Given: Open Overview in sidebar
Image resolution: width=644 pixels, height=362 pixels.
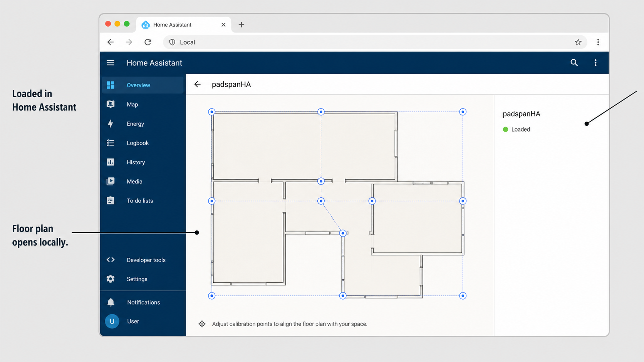Looking at the screenshot, I should [x=143, y=85].
